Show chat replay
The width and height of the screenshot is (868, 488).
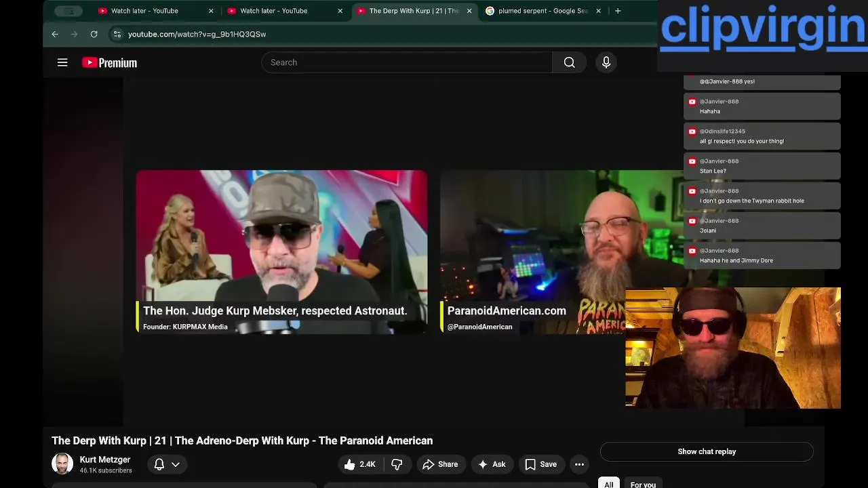707,451
